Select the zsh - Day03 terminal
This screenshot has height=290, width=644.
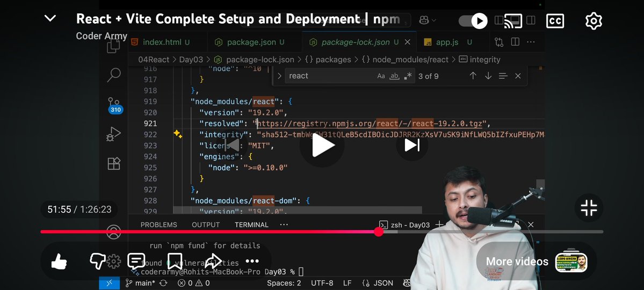(x=404, y=224)
